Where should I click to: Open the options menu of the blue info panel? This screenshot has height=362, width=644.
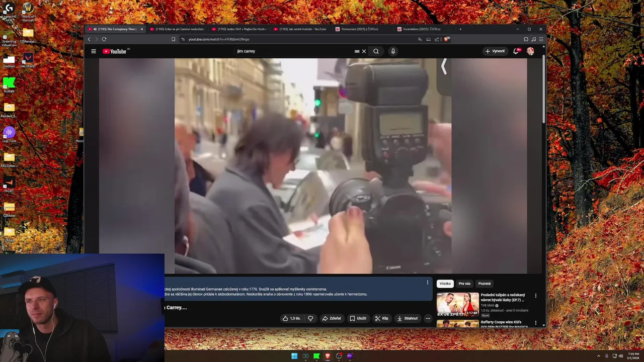coord(428,283)
